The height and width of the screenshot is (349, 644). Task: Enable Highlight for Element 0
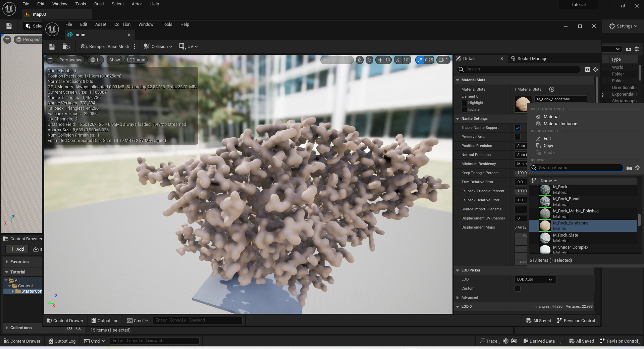[465, 103]
